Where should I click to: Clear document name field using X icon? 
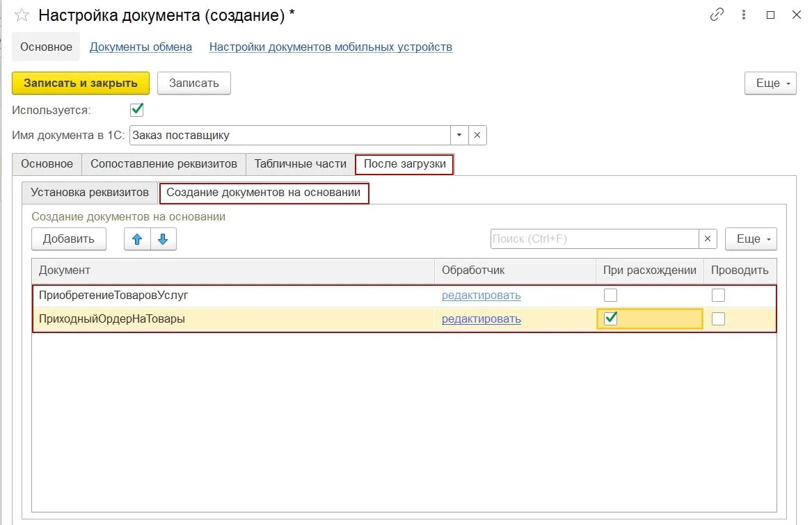pos(477,135)
